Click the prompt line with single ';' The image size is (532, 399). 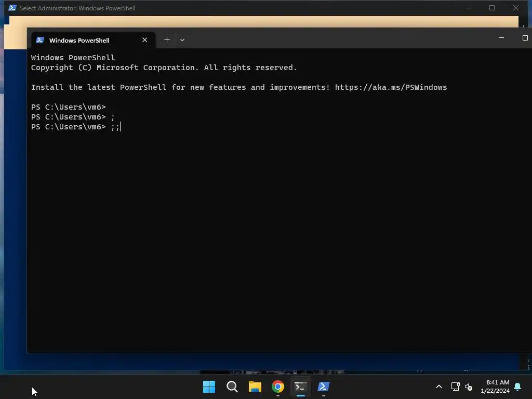73,117
